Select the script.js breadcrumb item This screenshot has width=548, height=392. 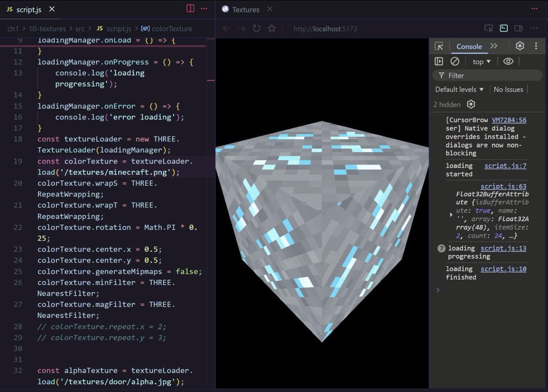(114, 28)
